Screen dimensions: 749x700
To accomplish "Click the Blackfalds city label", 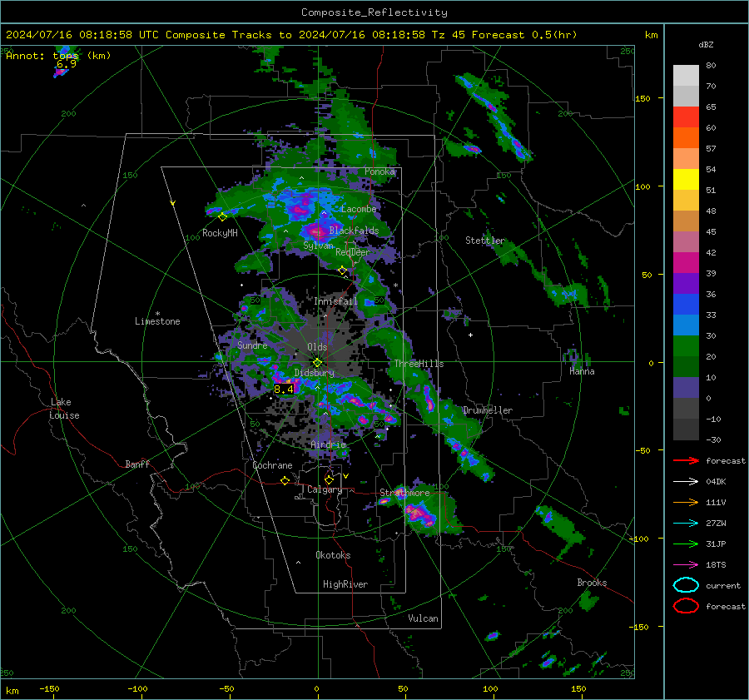I will point(354,231).
